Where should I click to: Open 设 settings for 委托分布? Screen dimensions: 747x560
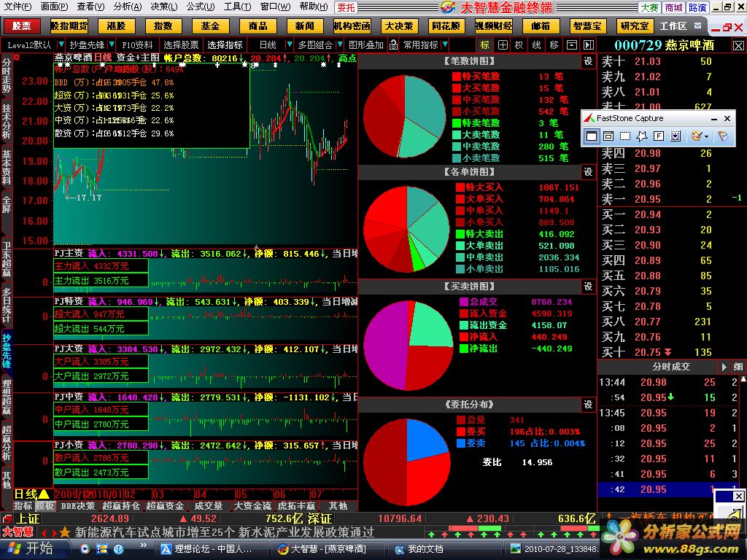(588, 404)
